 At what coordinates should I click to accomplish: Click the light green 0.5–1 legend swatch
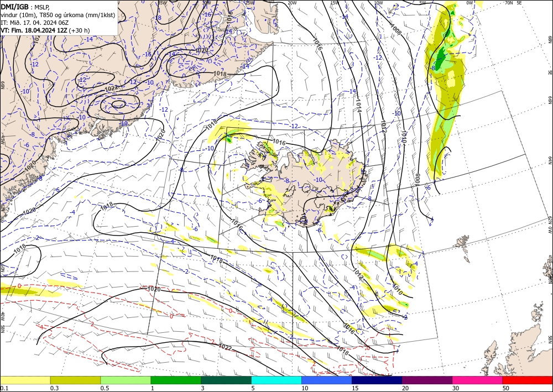click(x=126, y=380)
